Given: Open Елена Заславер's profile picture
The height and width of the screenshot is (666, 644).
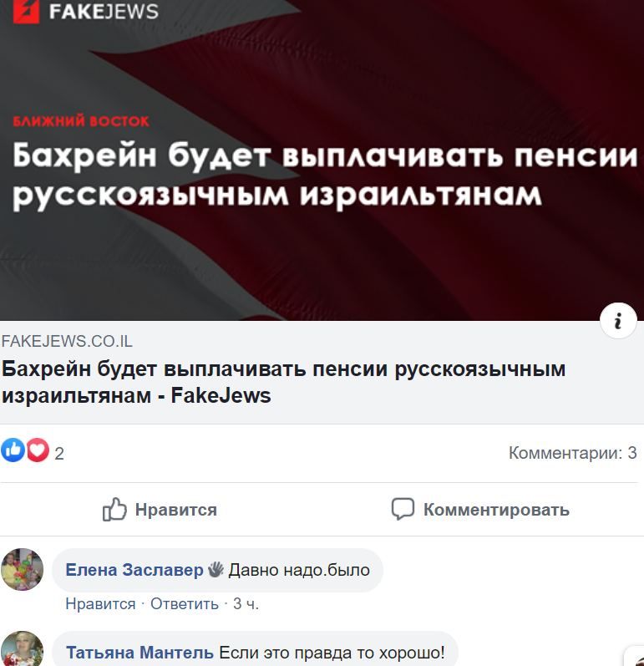Looking at the screenshot, I should (22, 569).
